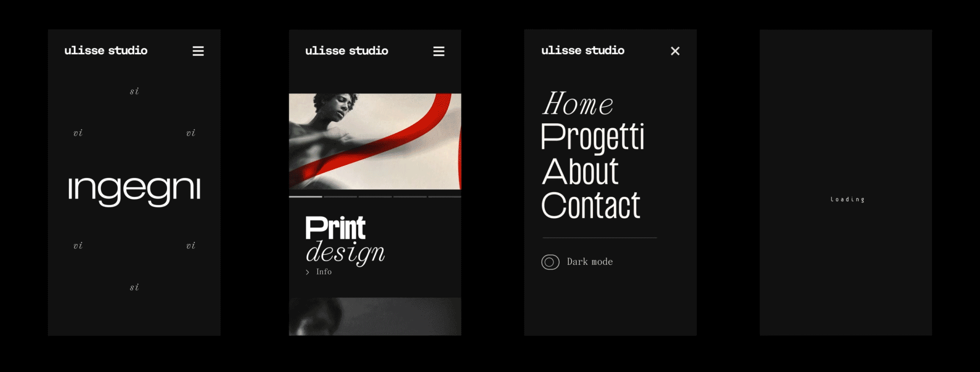Select Home in the navigation menu
The height and width of the screenshot is (372, 980).
click(x=577, y=104)
